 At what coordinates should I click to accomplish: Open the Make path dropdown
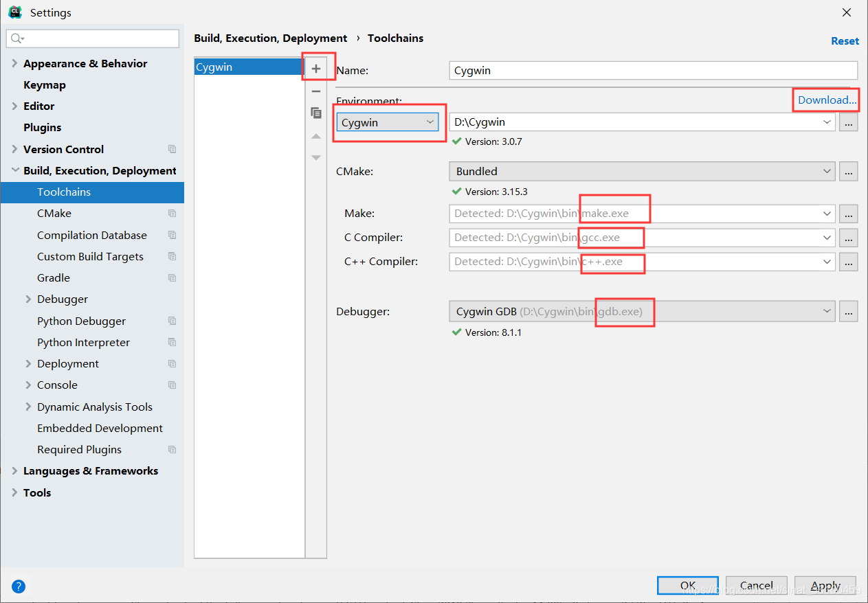(x=827, y=214)
